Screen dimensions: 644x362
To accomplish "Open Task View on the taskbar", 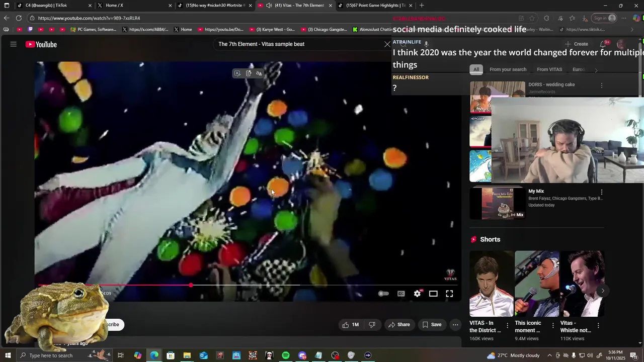I will click(x=121, y=355).
